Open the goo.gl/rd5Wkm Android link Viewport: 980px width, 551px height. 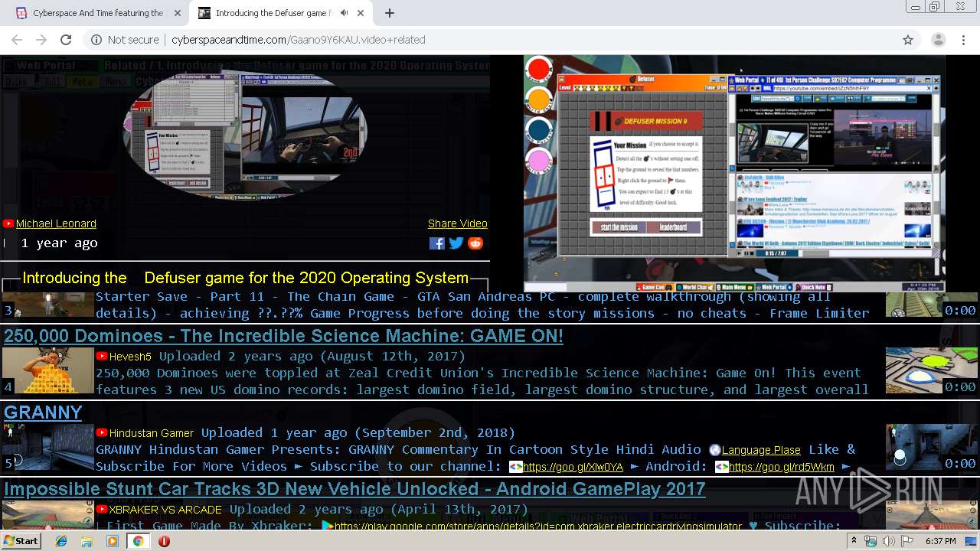click(781, 467)
